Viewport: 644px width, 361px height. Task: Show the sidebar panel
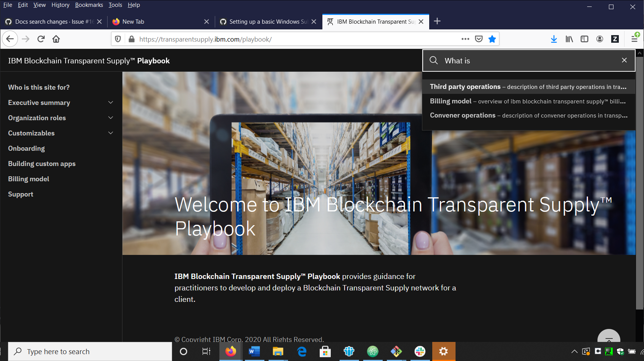pos(584,39)
